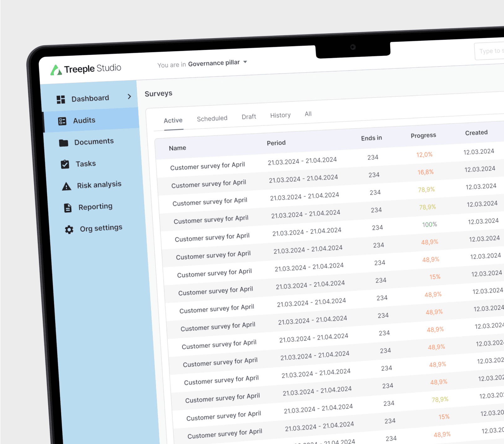The image size is (504, 444).
Task: Open the Audits section icon
Action: [62, 121]
